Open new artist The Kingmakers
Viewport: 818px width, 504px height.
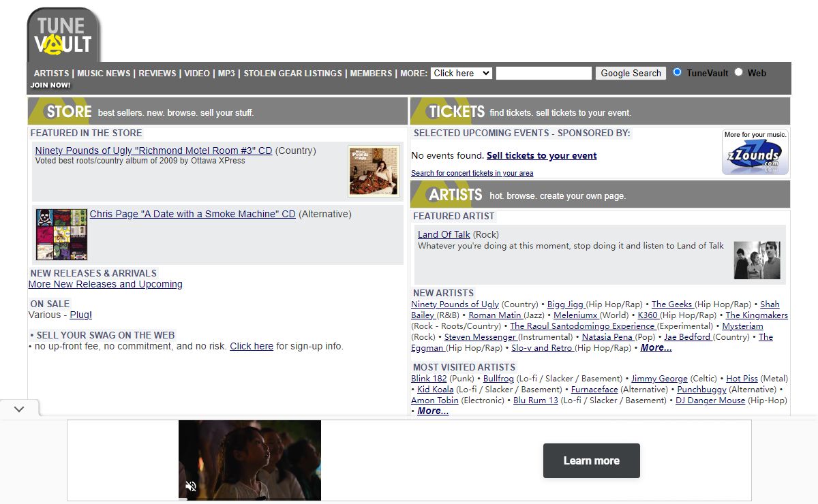coord(757,315)
